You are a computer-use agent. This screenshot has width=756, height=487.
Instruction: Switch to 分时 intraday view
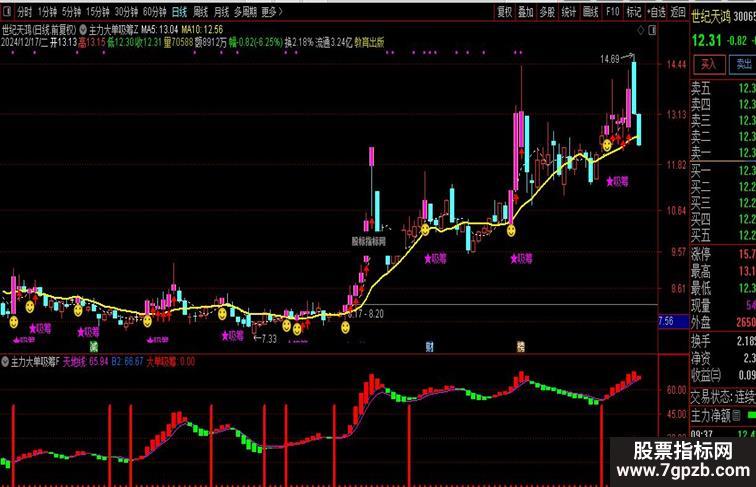pyautogui.click(x=24, y=12)
